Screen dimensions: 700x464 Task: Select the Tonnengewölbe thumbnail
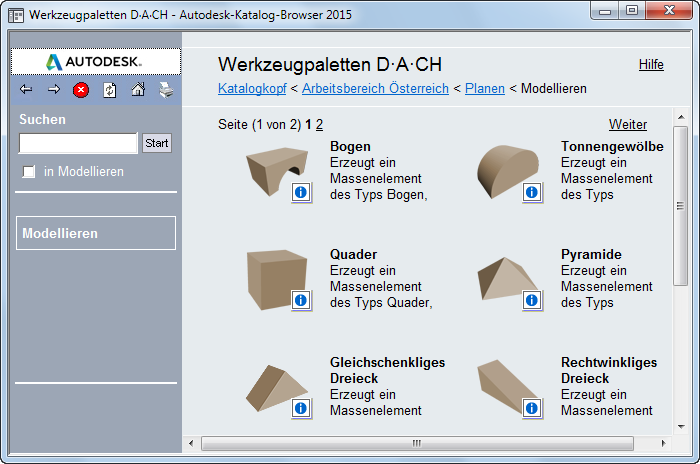click(508, 170)
